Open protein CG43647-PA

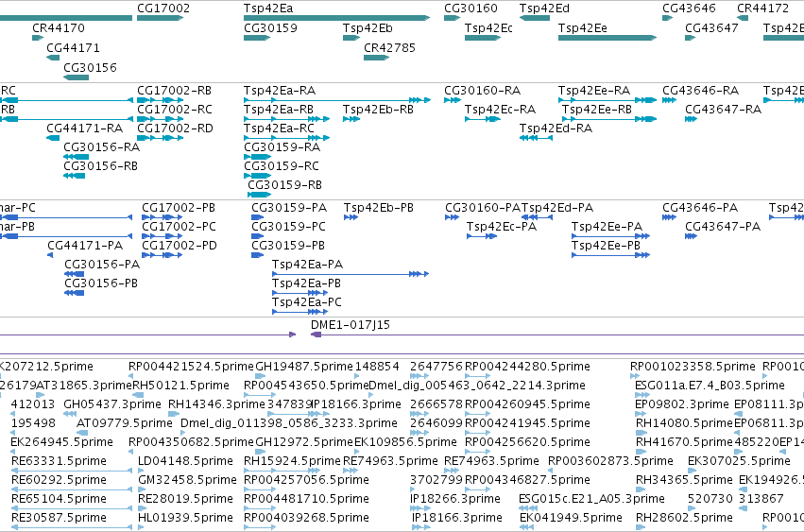[723, 227]
